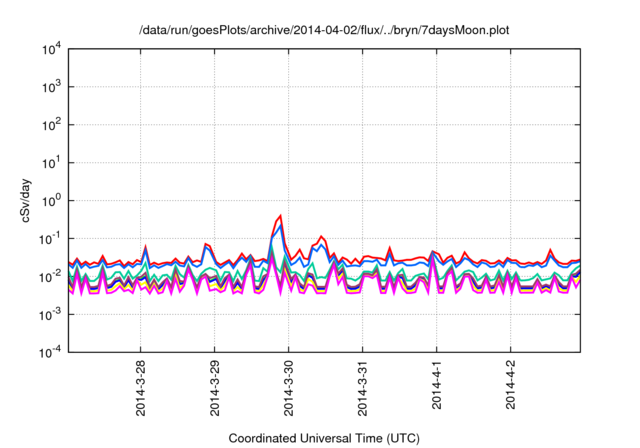
Task: Select the cSv/day y-axis label
Action: click(26, 200)
